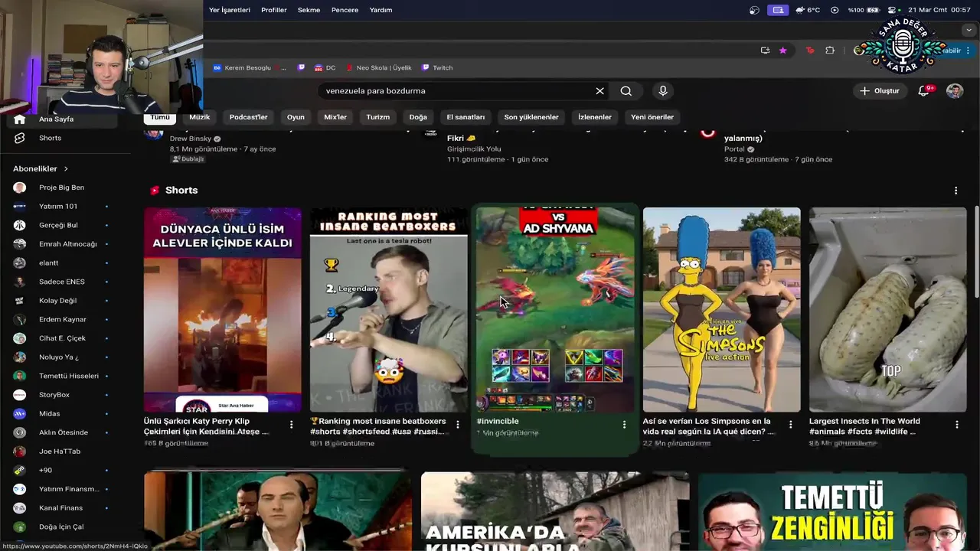Select the Oyun filter chip
This screenshot has height=551, width=980.
(296, 117)
